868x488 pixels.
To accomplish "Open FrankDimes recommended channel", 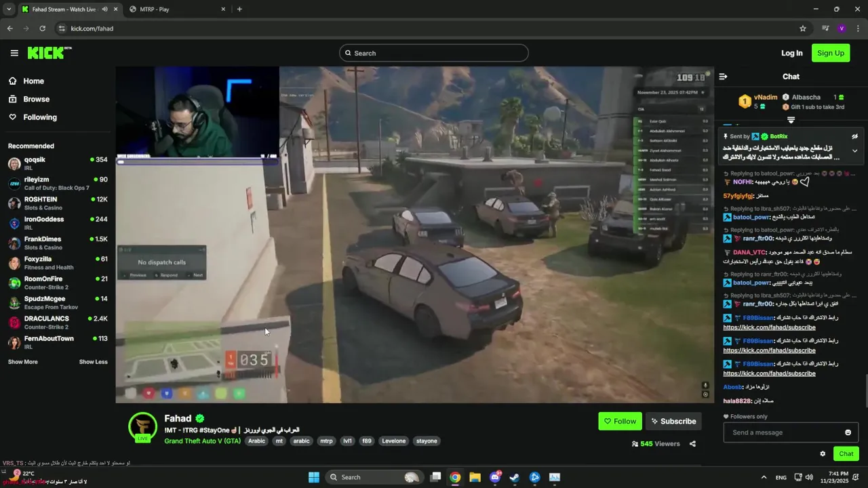I will coord(58,243).
